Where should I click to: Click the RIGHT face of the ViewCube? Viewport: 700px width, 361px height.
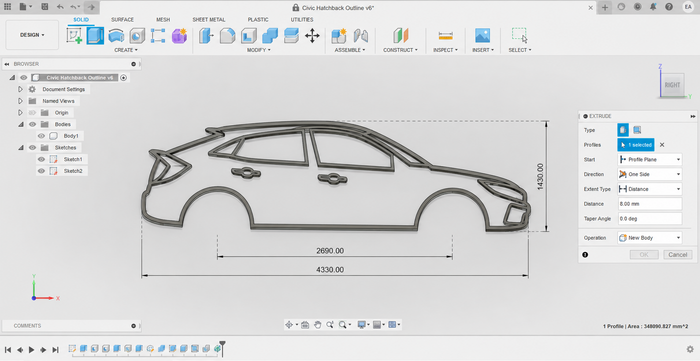pyautogui.click(x=672, y=85)
